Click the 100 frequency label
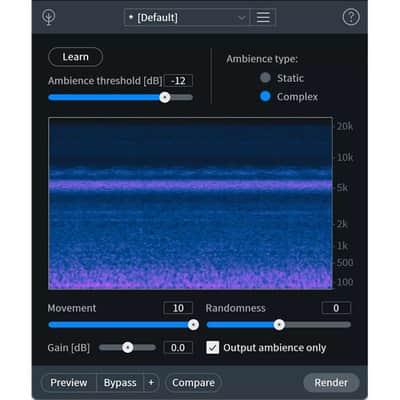The image size is (400, 400). (x=345, y=282)
